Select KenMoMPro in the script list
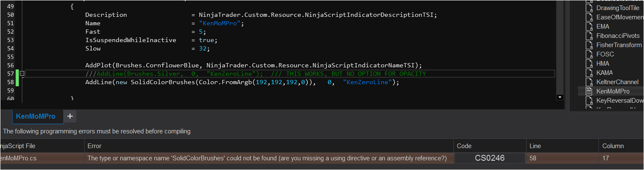The height and width of the screenshot is (170, 644). coord(613,91)
